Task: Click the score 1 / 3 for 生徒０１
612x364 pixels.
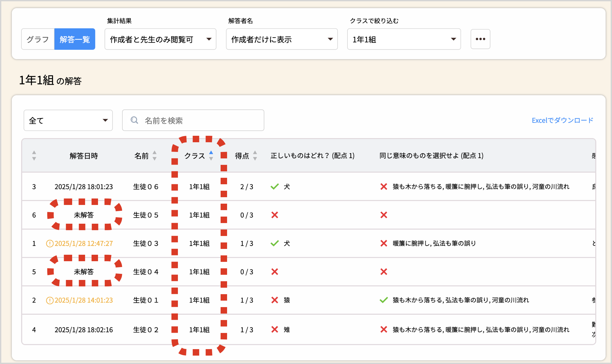Action: tap(247, 300)
